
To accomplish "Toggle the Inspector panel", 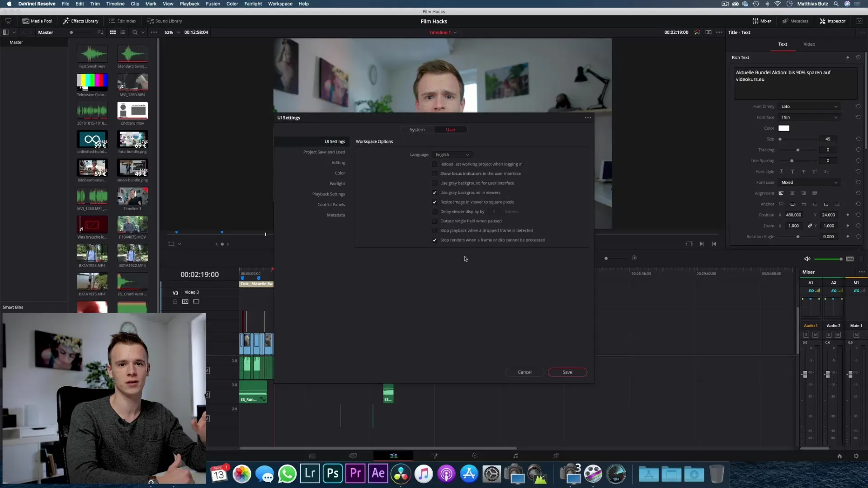I will point(832,21).
